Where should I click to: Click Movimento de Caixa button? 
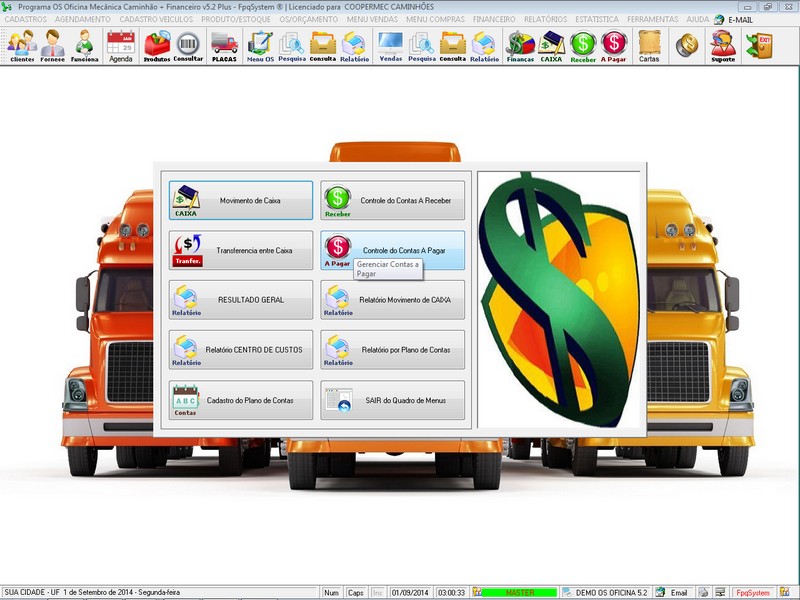(x=241, y=201)
